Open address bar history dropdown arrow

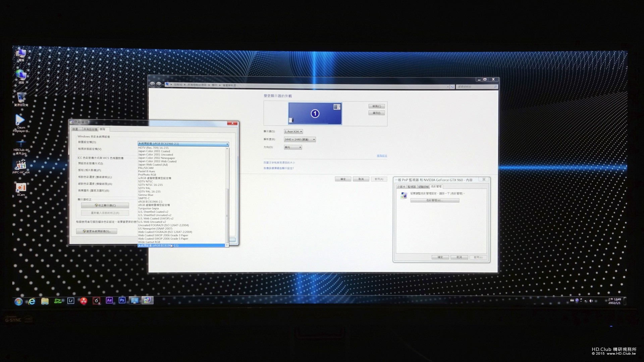coord(448,87)
